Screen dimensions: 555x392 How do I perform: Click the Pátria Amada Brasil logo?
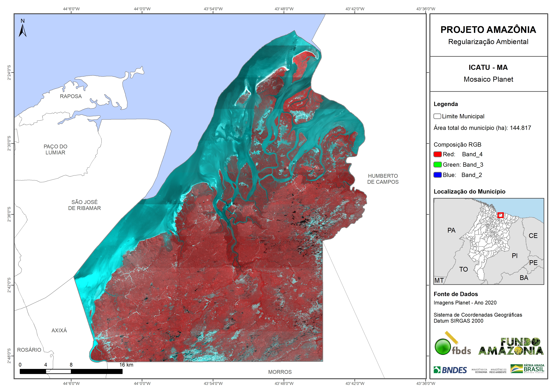[527, 369]
